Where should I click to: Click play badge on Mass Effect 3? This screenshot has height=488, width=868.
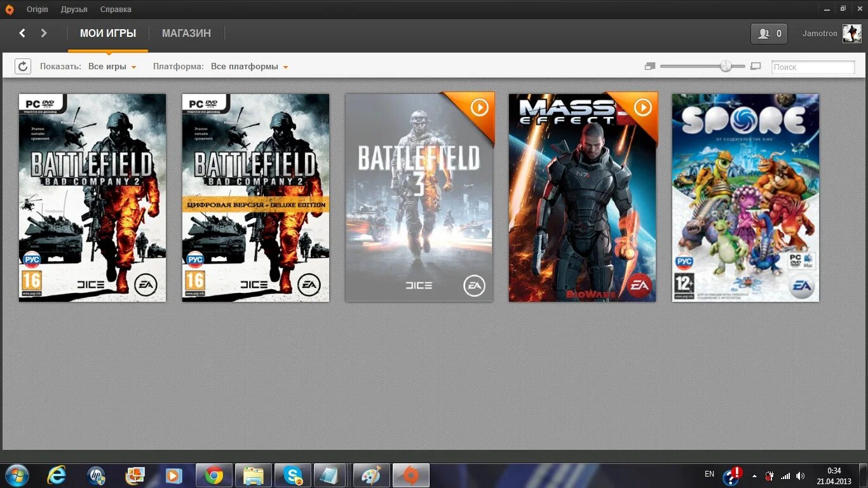click(642, 107)
